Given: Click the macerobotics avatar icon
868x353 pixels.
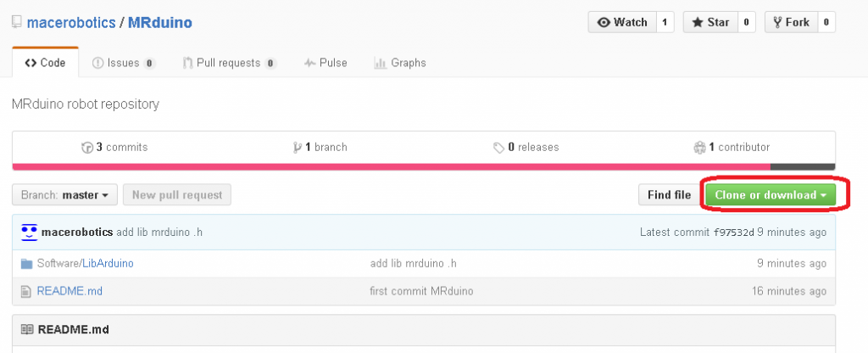Looking at the screenshot, I should (30, 232).
